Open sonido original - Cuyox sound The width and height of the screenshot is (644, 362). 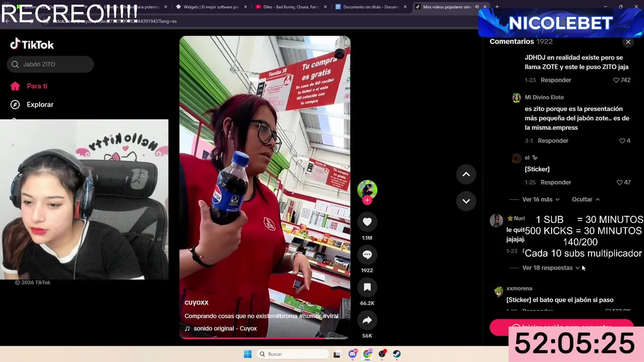coord(225,328)
